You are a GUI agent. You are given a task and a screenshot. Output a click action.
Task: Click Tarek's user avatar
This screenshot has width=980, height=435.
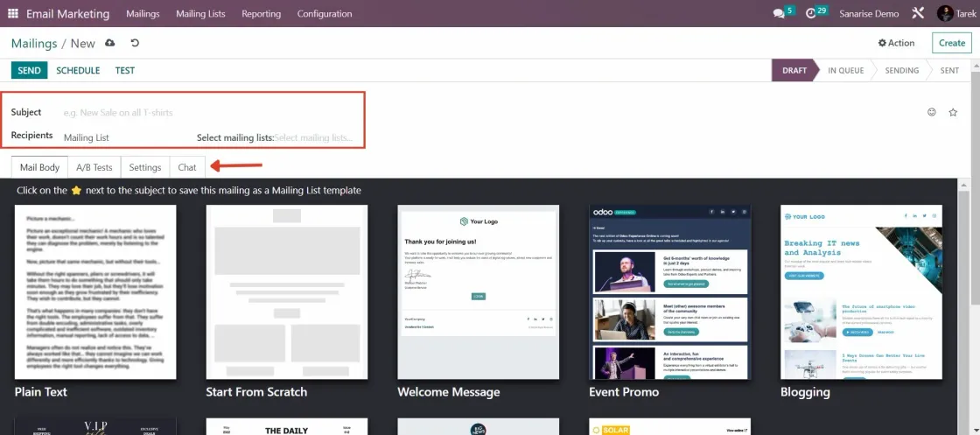coord(945,13)
